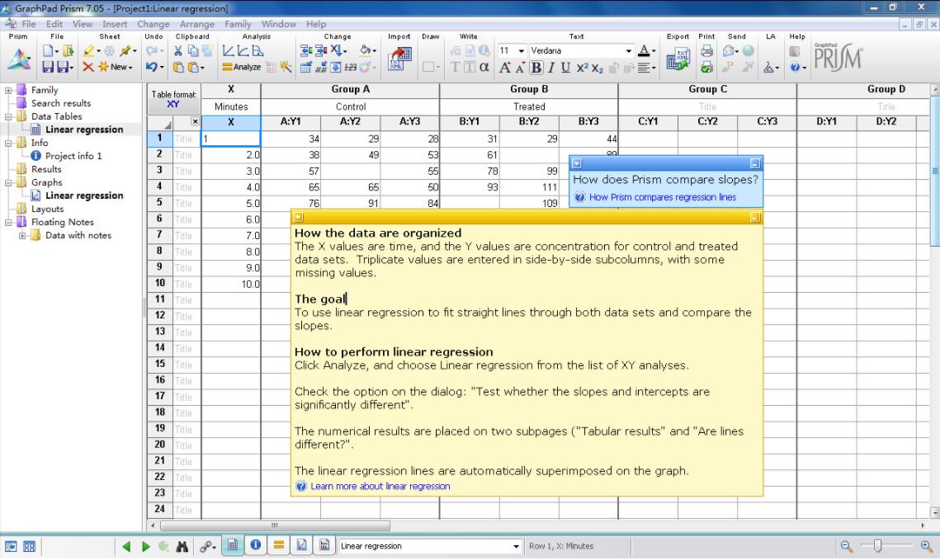The image size is (940, 560).
Task: Click the Analyze button
Action: pos(242,67)
